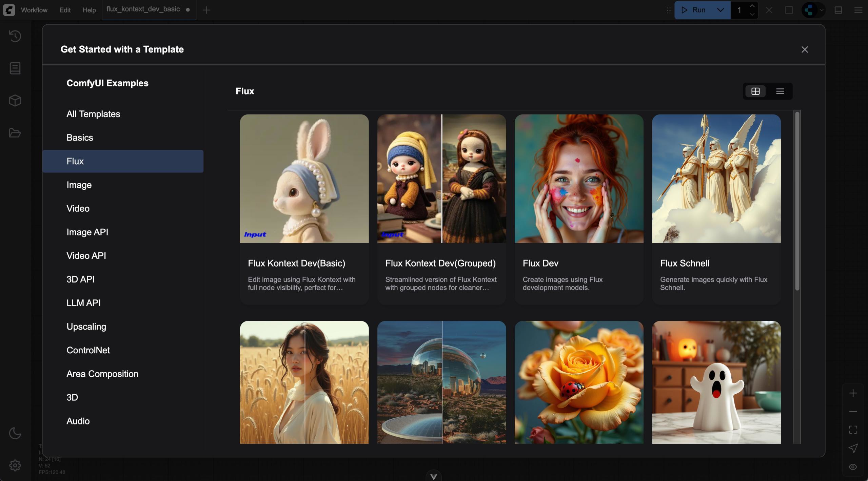868x481 pixels.
Task: Switch templates to grid view
Action: click(x=755, y=91)
